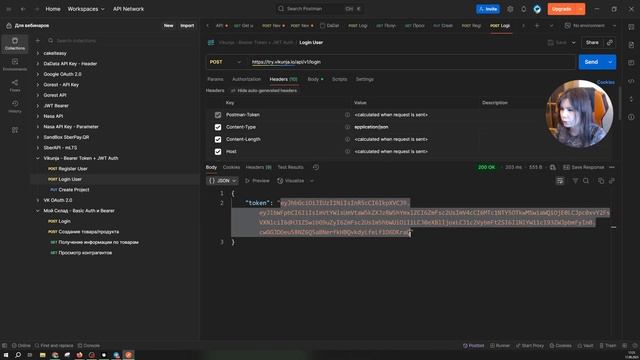Open the Send button dropdown arrow
640x360 pixels.
click(x=610, y=62)
